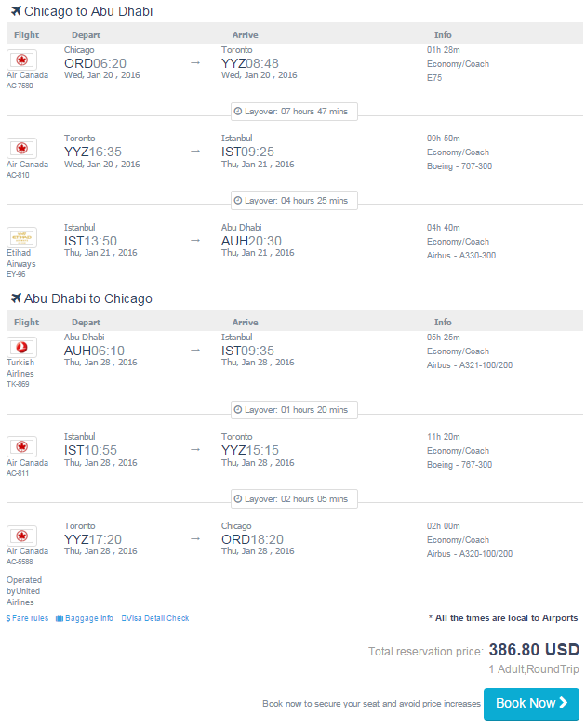Click the Air Canada logo for flight AC-7580
Screen dimensions: 586x728
click(21, 60)
